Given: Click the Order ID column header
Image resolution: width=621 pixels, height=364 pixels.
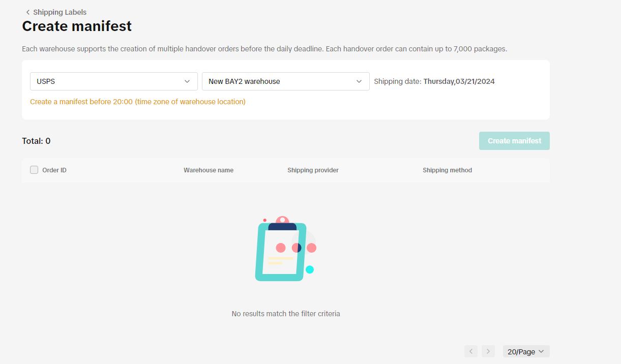Looking at the screenshot, I should pyautogui.click(x=54, y=170).
